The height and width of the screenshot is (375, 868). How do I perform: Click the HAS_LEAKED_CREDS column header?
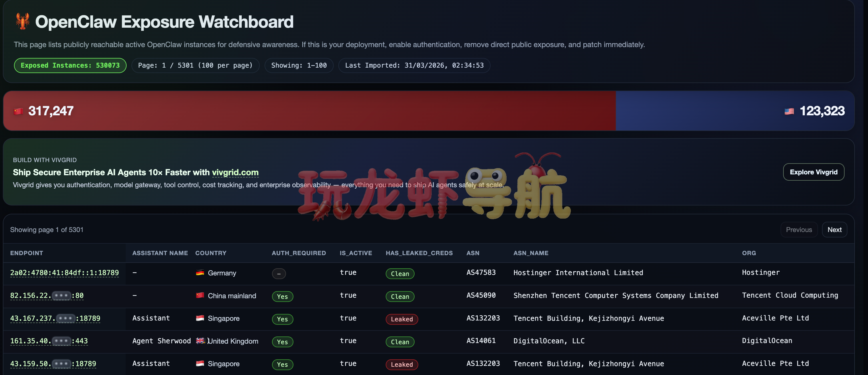(419, 253)
